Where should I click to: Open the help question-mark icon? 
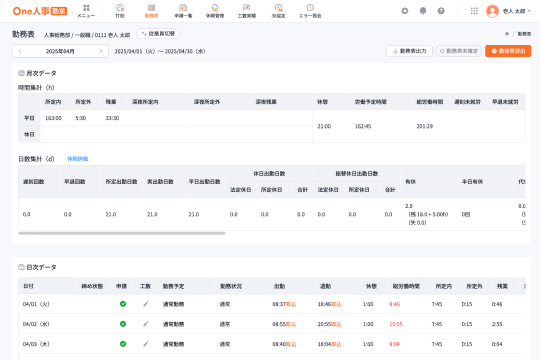[x=441, y=11]
